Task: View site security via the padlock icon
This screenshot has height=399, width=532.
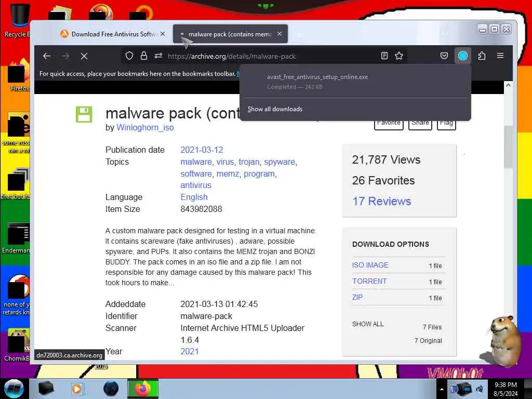Action: [144, 56]
